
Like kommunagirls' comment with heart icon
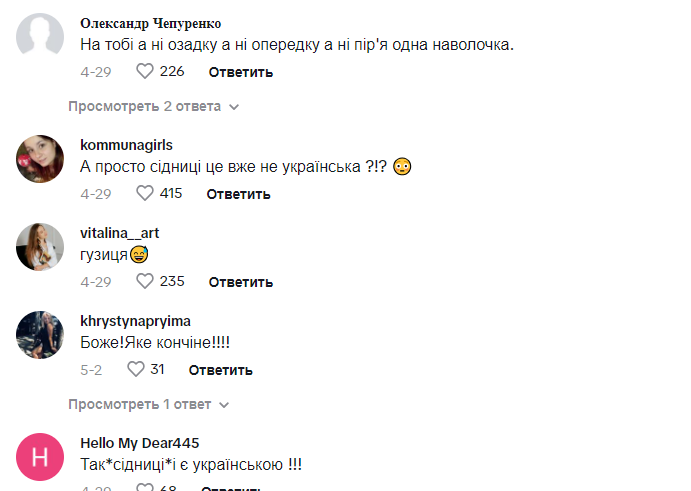[x=145, y=193]
